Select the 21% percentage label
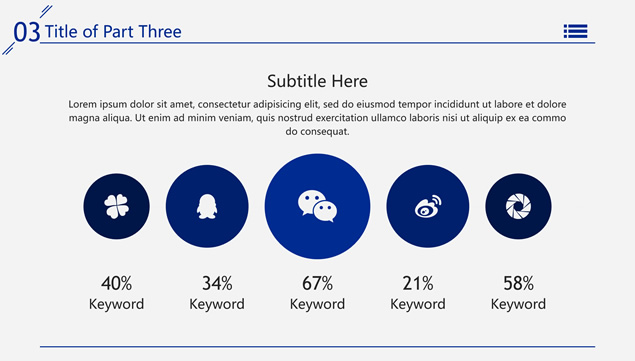Viewport: 635px width, 361px height. 418,283
